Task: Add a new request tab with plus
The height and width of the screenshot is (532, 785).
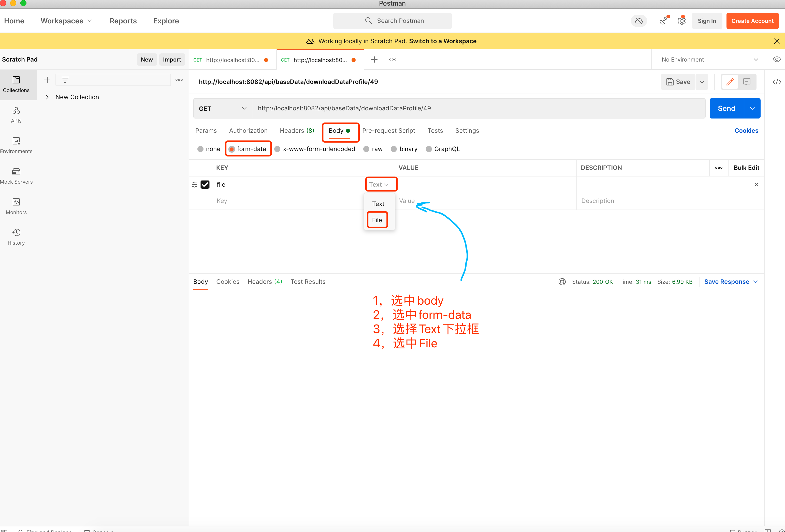Action: click(374, 60)
